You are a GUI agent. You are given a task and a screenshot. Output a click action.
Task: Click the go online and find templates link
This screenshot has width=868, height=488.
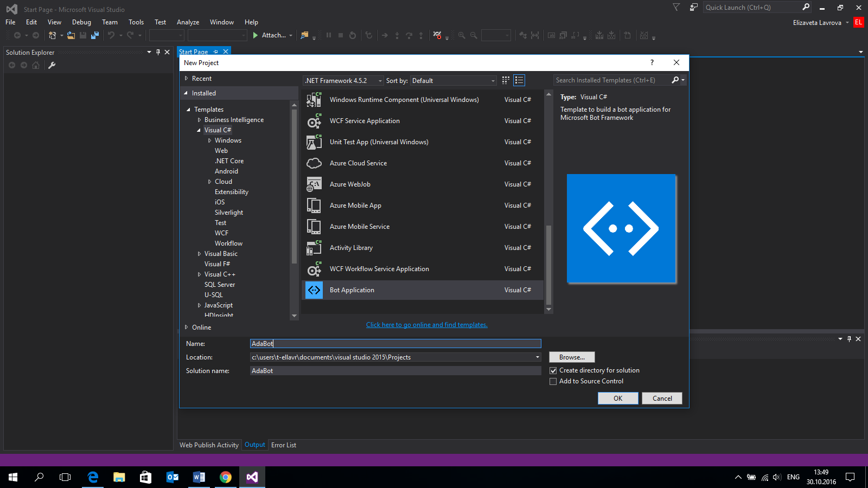(427, 325)
